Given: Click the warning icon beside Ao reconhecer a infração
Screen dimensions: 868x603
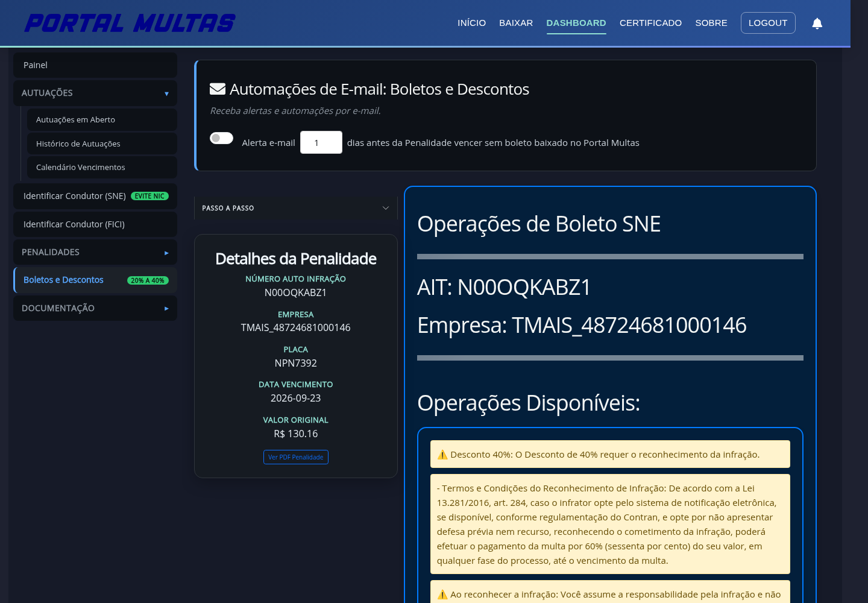Looking at the screenshot, I should pyautogui.click(x=442, y=595).
